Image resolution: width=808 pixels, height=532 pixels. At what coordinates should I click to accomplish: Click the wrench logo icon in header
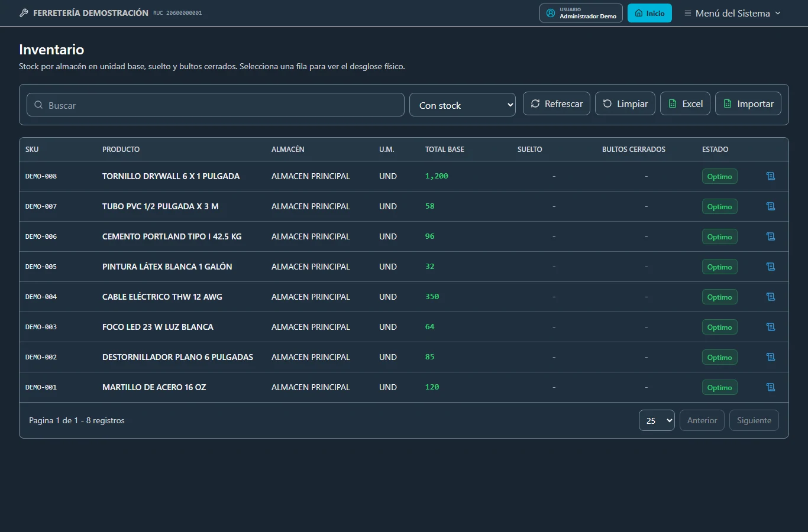pyautogui.click(x=24, y=13)
